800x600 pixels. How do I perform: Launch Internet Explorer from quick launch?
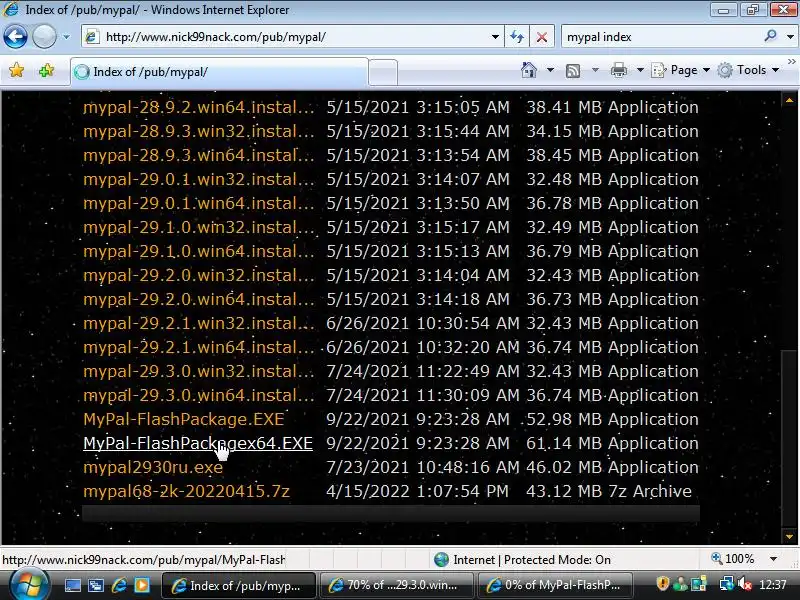(x=119, y=585)
